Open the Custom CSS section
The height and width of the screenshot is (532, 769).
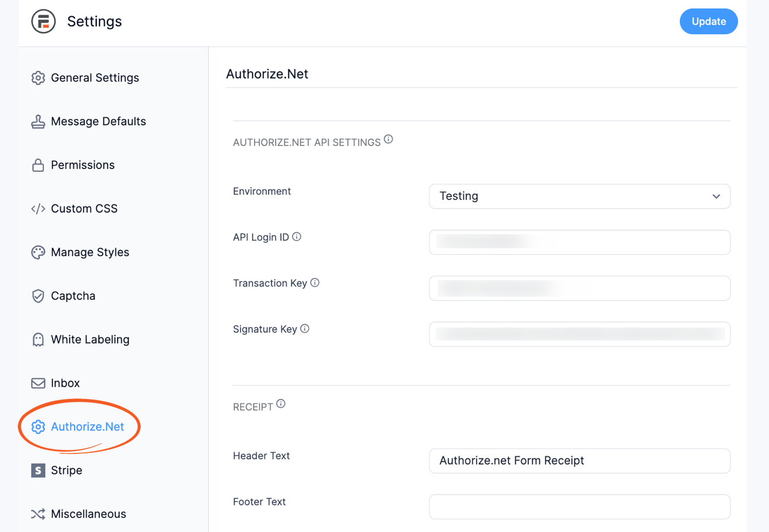(75, 209)
